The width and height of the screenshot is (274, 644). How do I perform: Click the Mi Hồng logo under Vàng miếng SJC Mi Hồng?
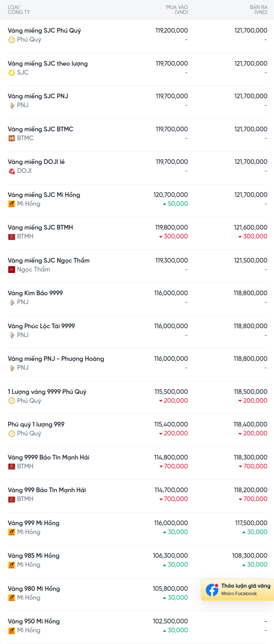pos(12,204)
